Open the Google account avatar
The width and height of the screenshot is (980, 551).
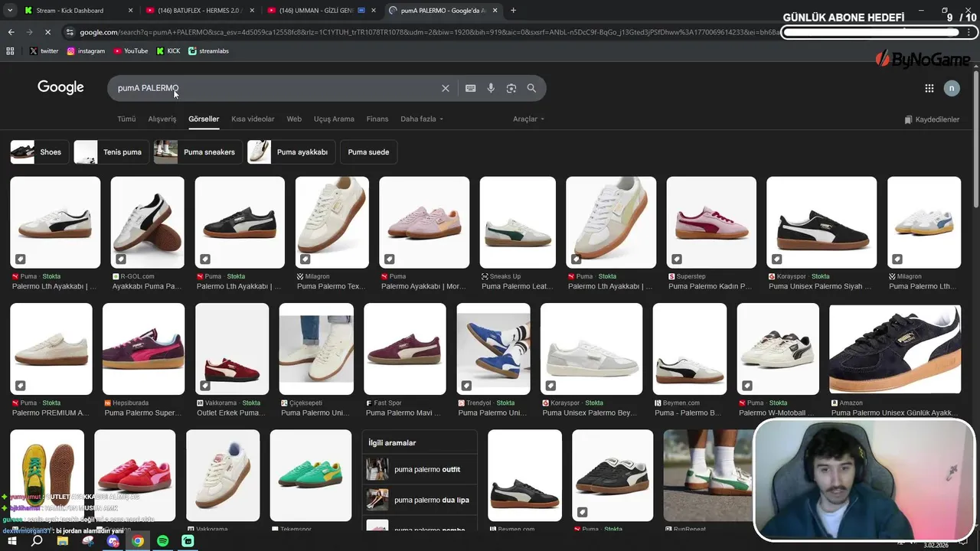click(x=952, y=88)
